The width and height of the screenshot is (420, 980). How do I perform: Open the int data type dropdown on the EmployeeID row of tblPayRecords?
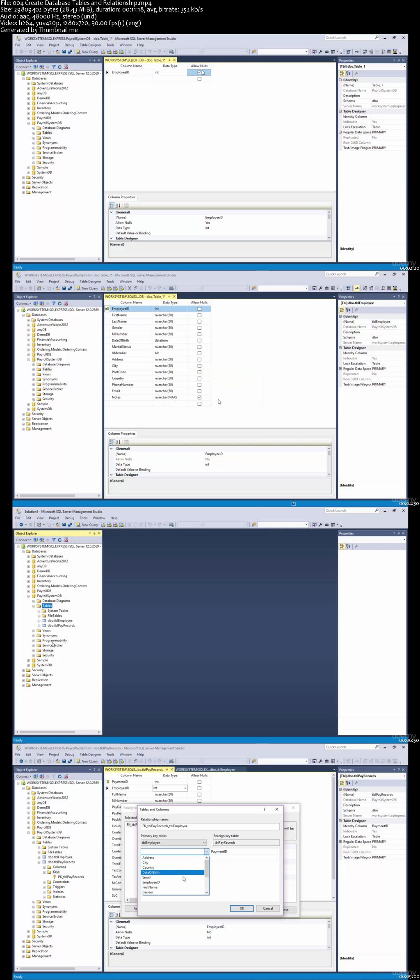point(185,788)
